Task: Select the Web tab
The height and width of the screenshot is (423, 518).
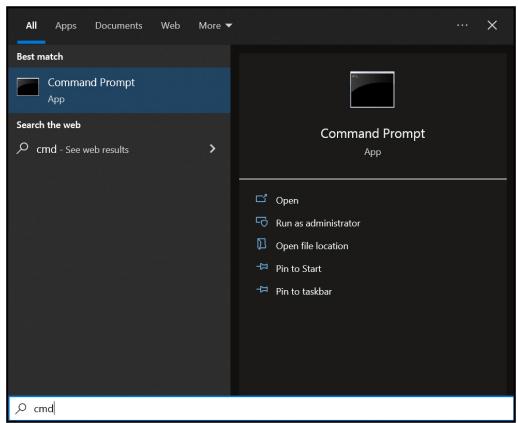Action: pos(170,26)
